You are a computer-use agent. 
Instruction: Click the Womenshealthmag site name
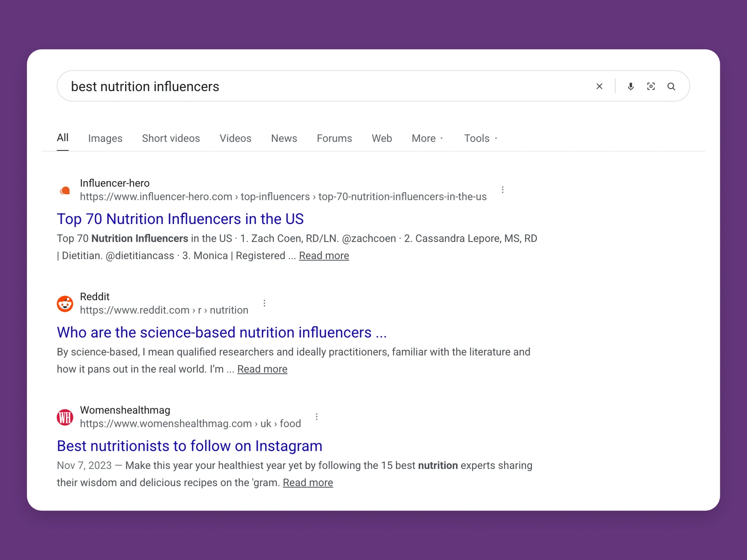pos(125,410)
